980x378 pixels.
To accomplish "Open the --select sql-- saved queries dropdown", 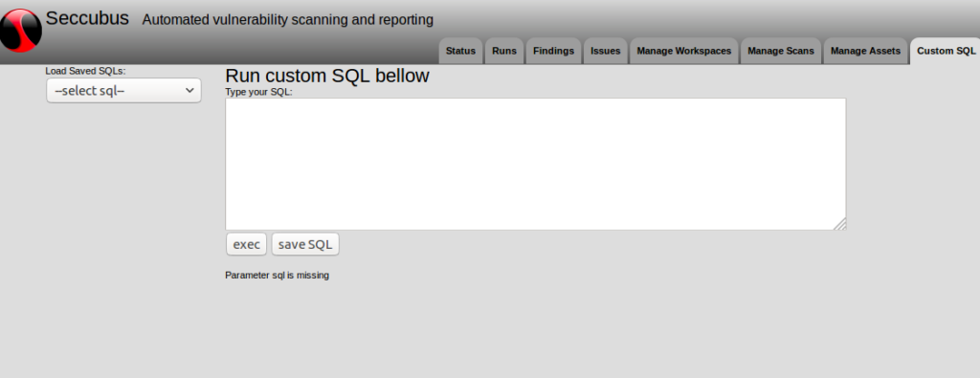I will (123, 91).
